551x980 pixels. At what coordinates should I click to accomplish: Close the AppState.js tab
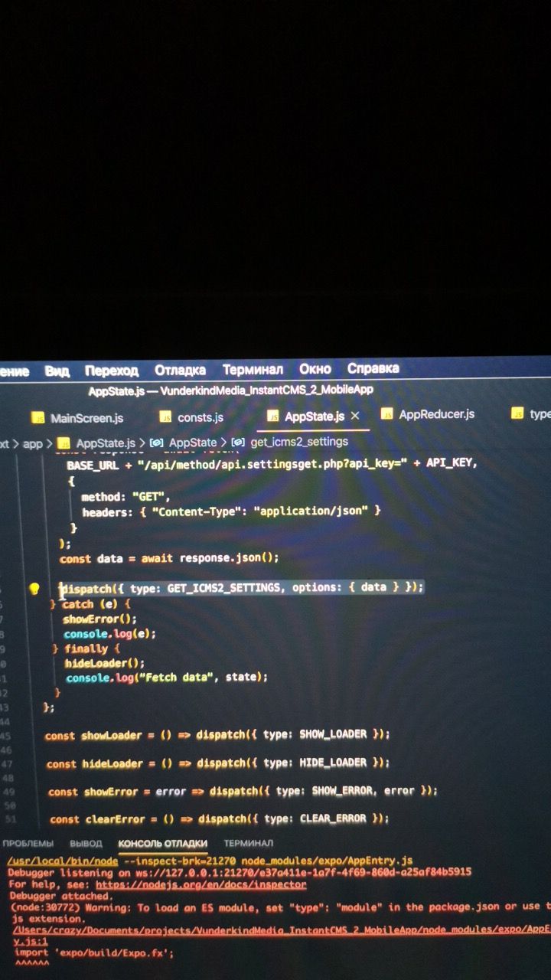[x=355, y=416]
